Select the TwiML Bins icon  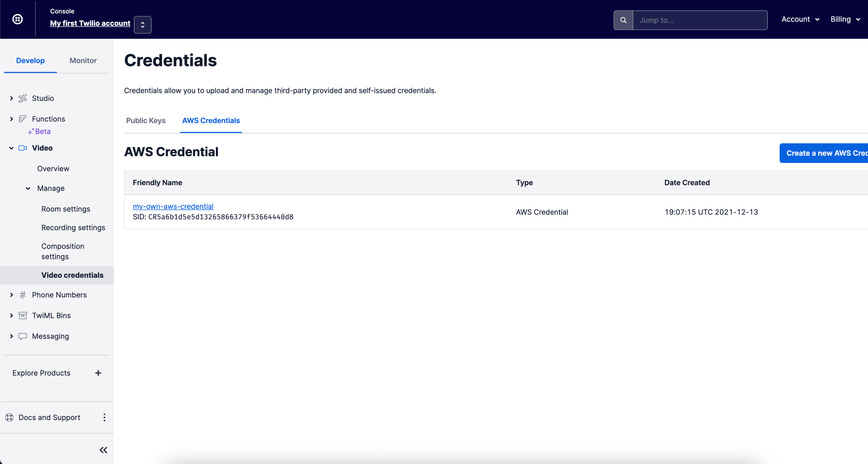(x=22, y=315)
